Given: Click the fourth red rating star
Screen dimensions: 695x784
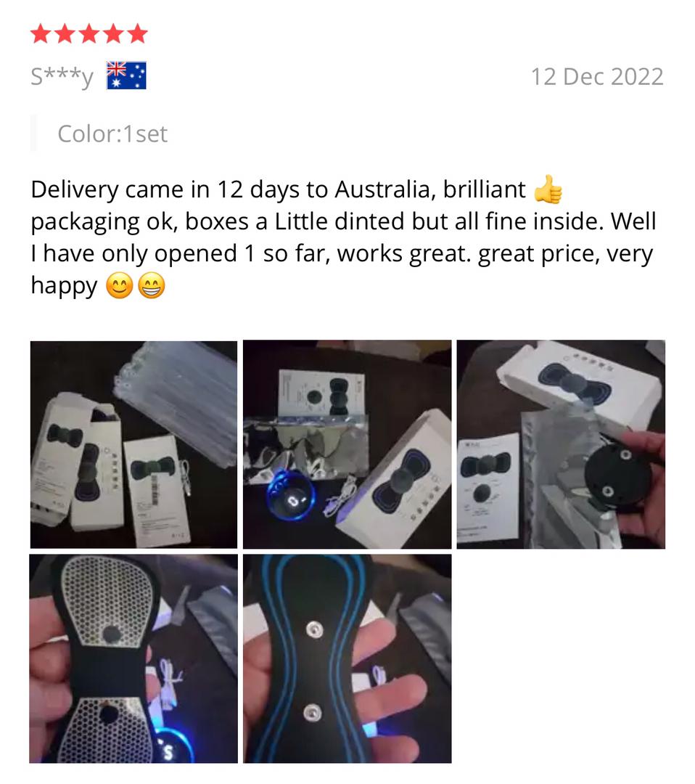Looking at the screenshot, I should (x=113, y=34).
